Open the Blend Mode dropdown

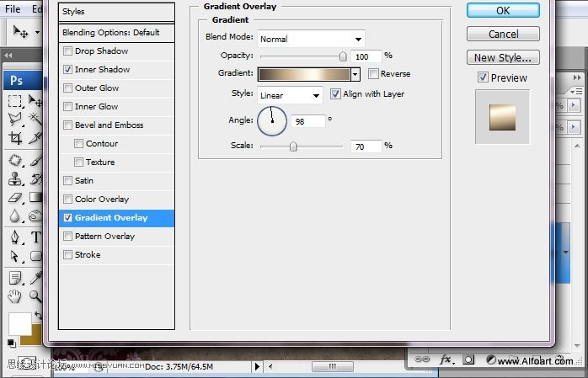pyautogui.click(x=310, y=39)
